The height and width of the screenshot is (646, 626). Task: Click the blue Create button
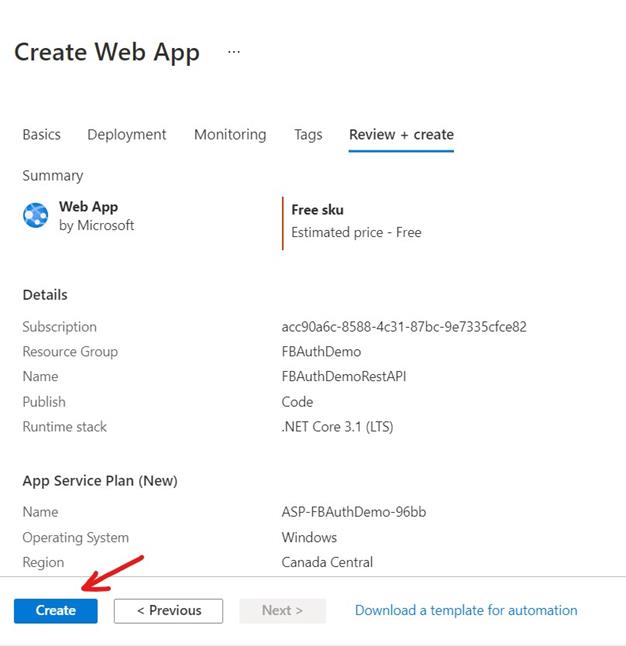click(x=56, y=611)
